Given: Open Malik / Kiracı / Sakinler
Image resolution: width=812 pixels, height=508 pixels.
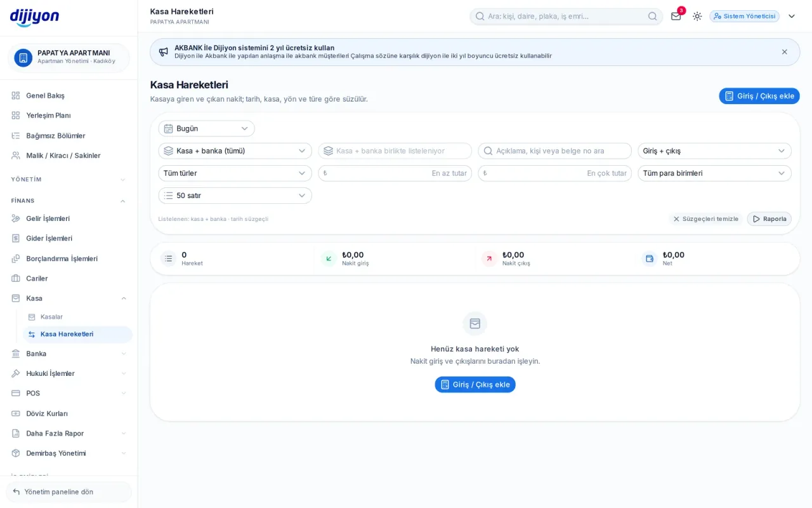Looking at the screenshot, I should [69, 156].
